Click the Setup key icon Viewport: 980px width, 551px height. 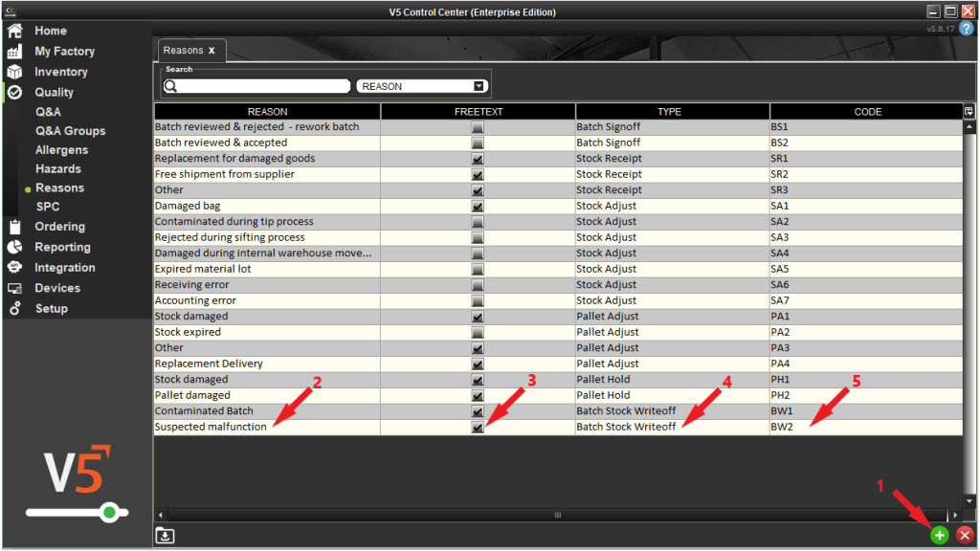click(15, 309)
